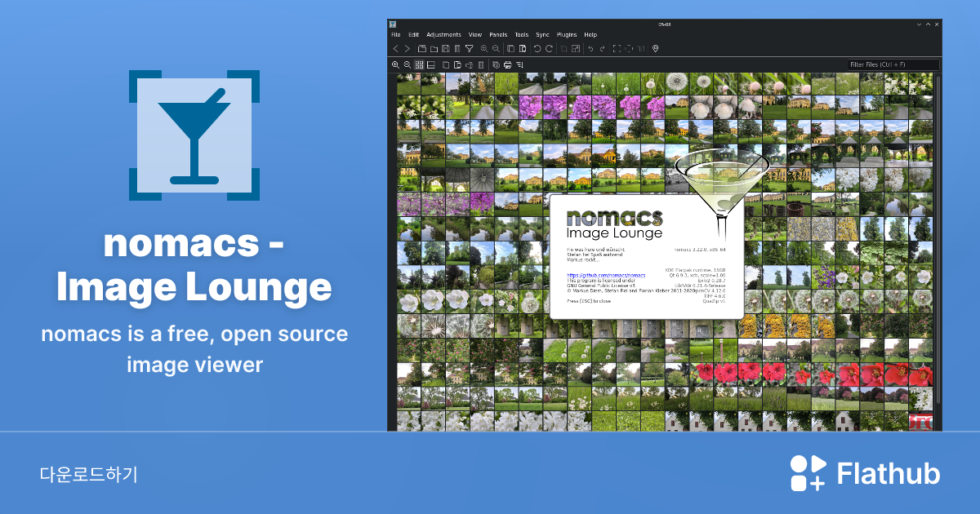This screenshot has height=514, width=980.
Task: Open the Panels dropdown menu
Action: pyautogui.click(x=498, y=34)
